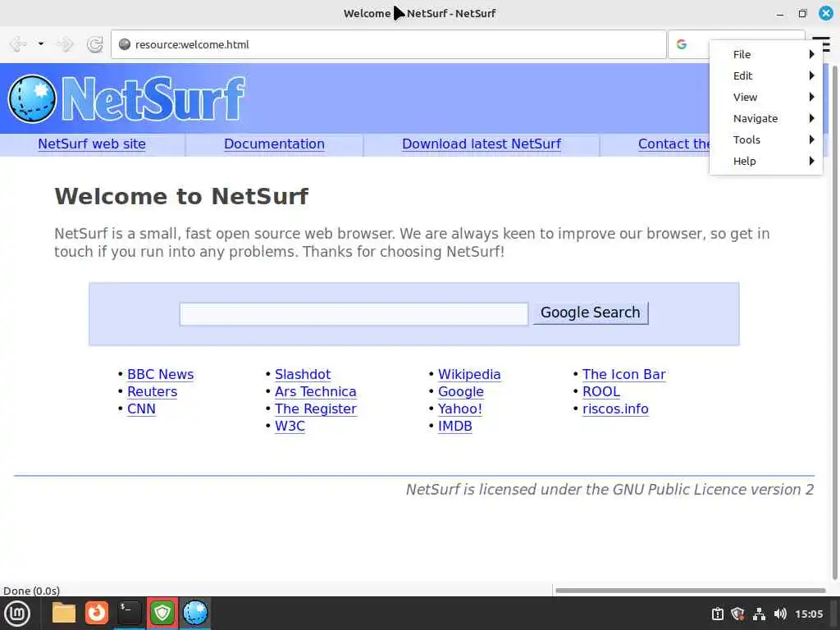The width and height of the screenshot is (840, 630).
Task: Open The Register link
Action: 316,409
